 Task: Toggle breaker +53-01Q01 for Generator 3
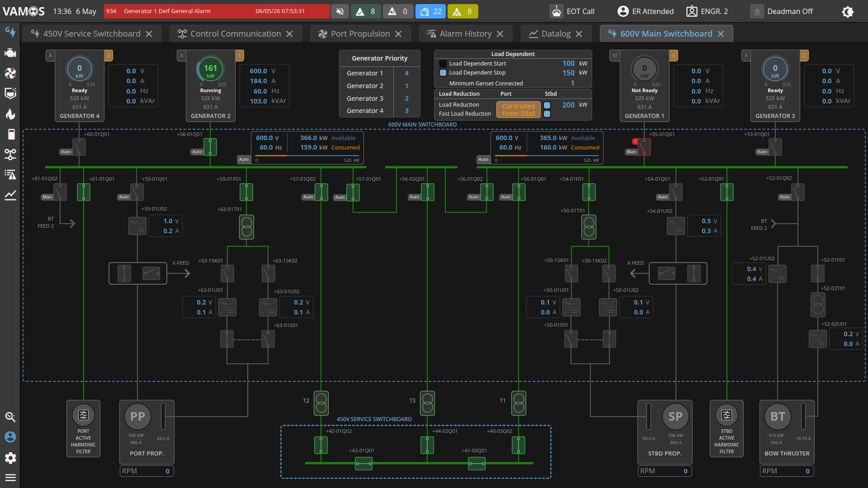tap(775, 147)
